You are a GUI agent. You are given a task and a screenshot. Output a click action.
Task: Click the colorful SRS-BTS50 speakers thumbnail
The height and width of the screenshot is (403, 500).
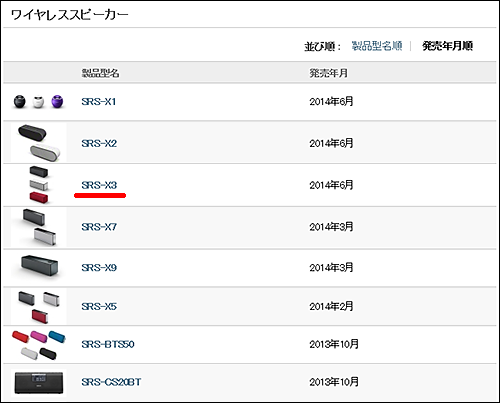tap(39, 345)
